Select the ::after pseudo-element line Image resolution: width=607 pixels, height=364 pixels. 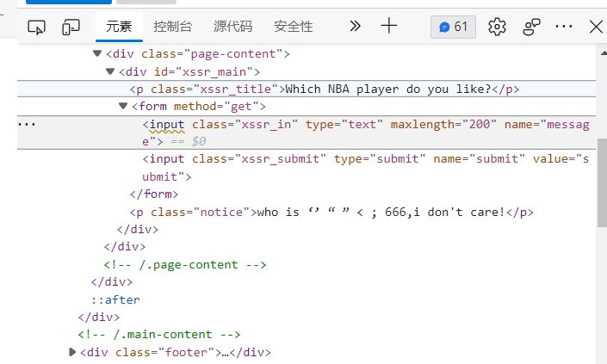tap(115, 299)
